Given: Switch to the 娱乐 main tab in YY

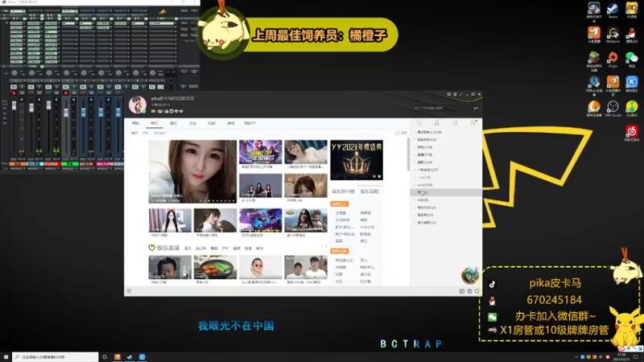Looking at the screenshot, I should (173, 123).
